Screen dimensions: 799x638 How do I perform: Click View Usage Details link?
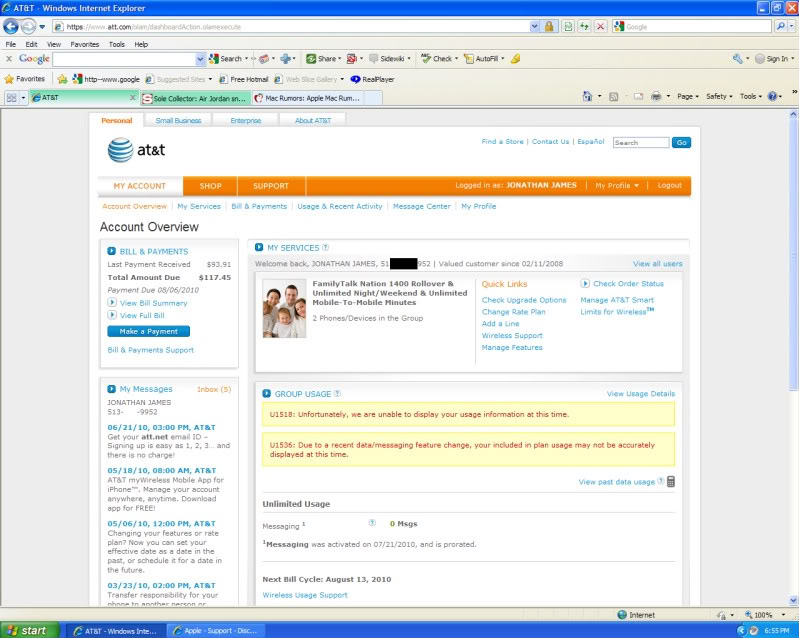[641, 393]
